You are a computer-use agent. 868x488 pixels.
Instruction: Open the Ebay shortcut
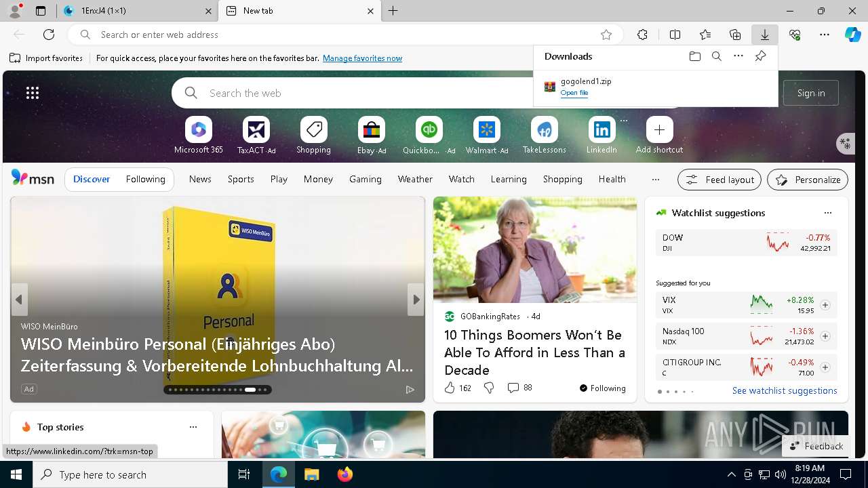(x=372, y=136)
